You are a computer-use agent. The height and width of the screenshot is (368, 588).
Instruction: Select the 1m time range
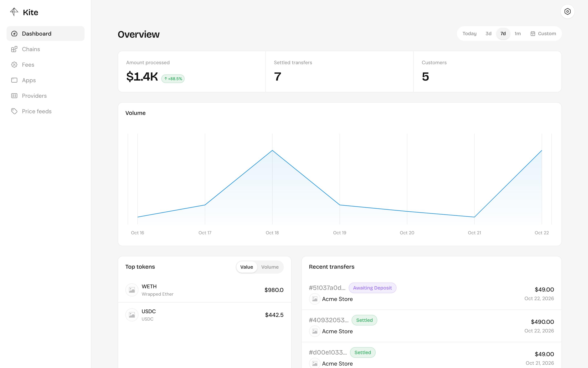pyautogui.click(x=518, y=34)
